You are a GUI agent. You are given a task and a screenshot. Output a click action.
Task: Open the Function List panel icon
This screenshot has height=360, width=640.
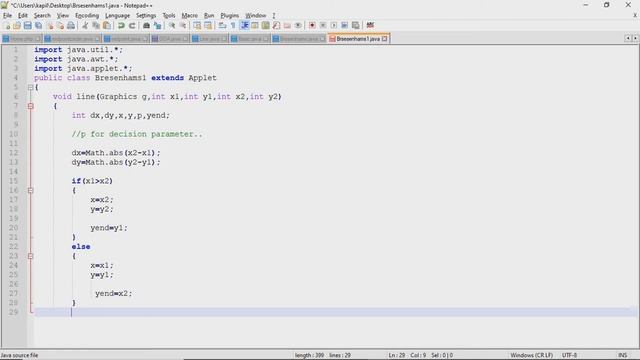(276, 25)
